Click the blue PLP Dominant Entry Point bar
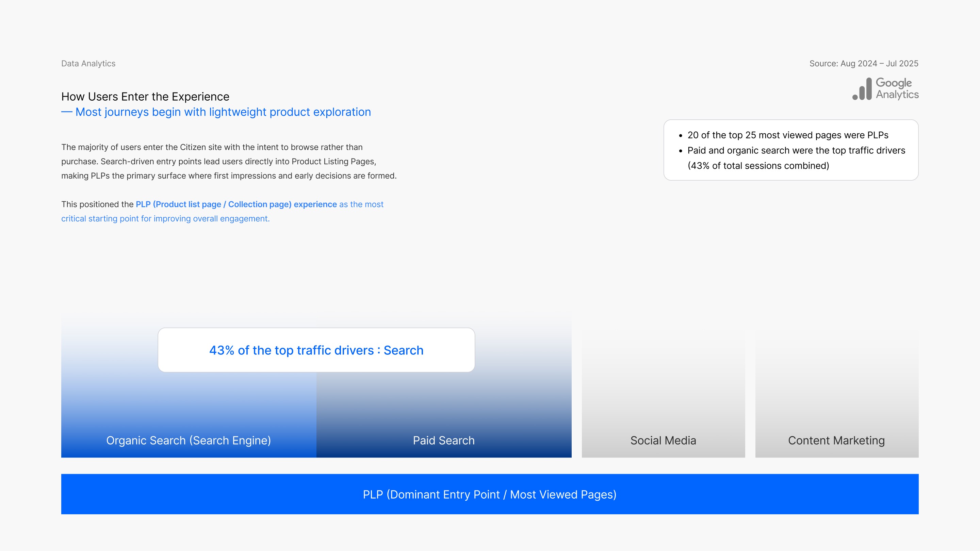Viewport: 980px width, 551px height. pyautogui.click(x=490, y=494)
